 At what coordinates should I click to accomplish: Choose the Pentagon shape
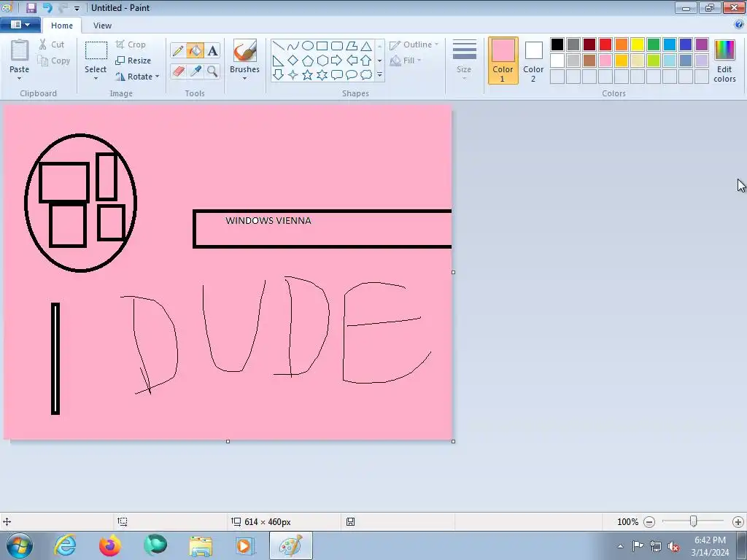coord(308,61)
